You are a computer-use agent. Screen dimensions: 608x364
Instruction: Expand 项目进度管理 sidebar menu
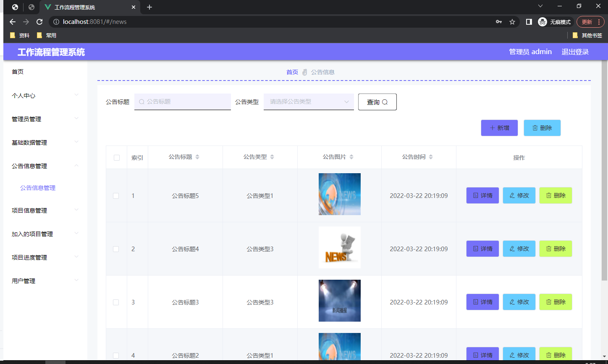(x=45, y=257)
